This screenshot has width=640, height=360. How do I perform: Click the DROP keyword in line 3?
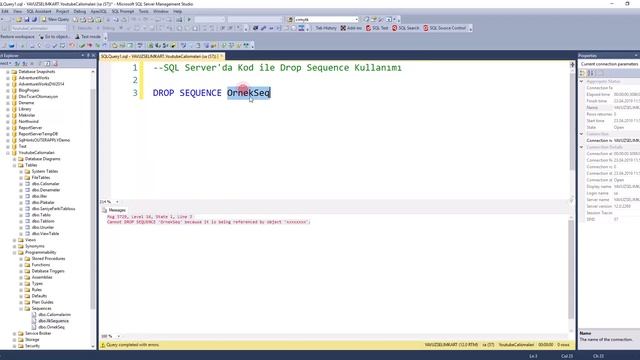coord(163,93)
